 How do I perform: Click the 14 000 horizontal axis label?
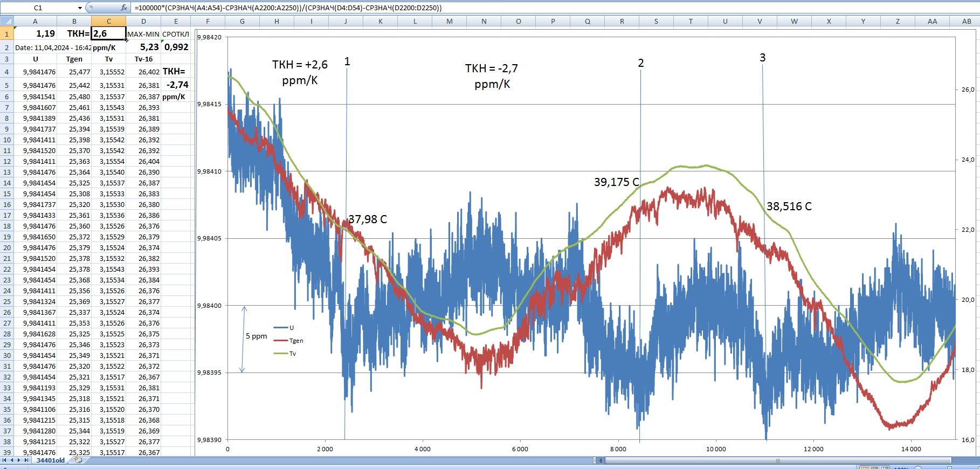pyautogui.click(x=911, y=449)
